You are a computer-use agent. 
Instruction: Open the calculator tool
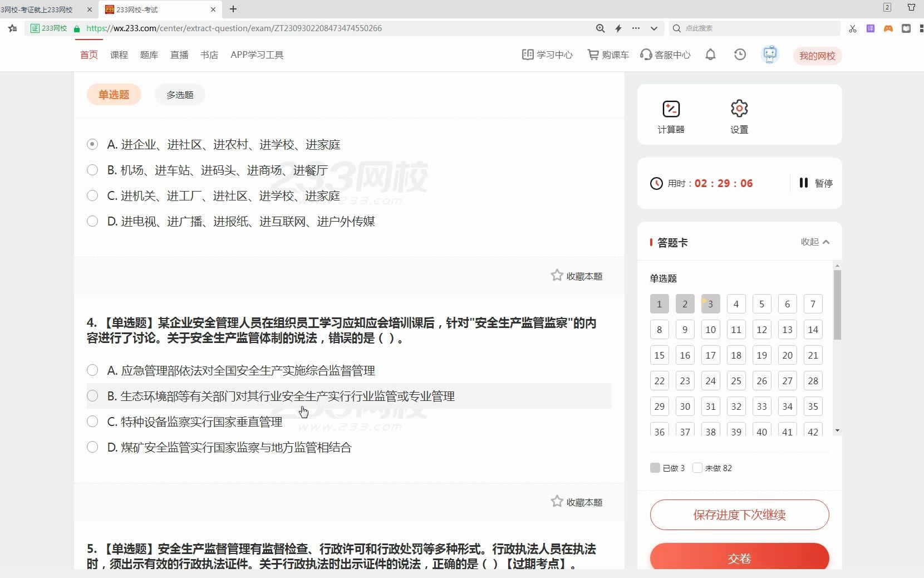click(x=671, y=115)
